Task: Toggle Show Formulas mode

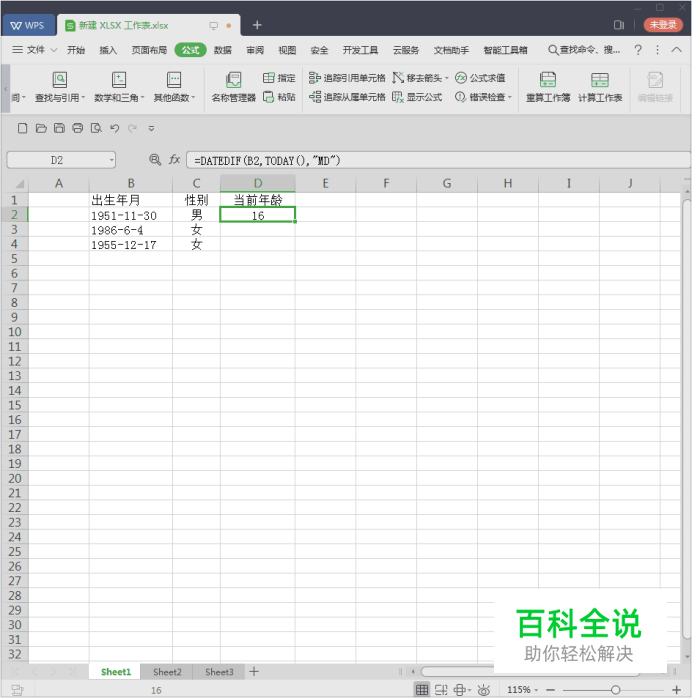Action: [x=417, y=97]
